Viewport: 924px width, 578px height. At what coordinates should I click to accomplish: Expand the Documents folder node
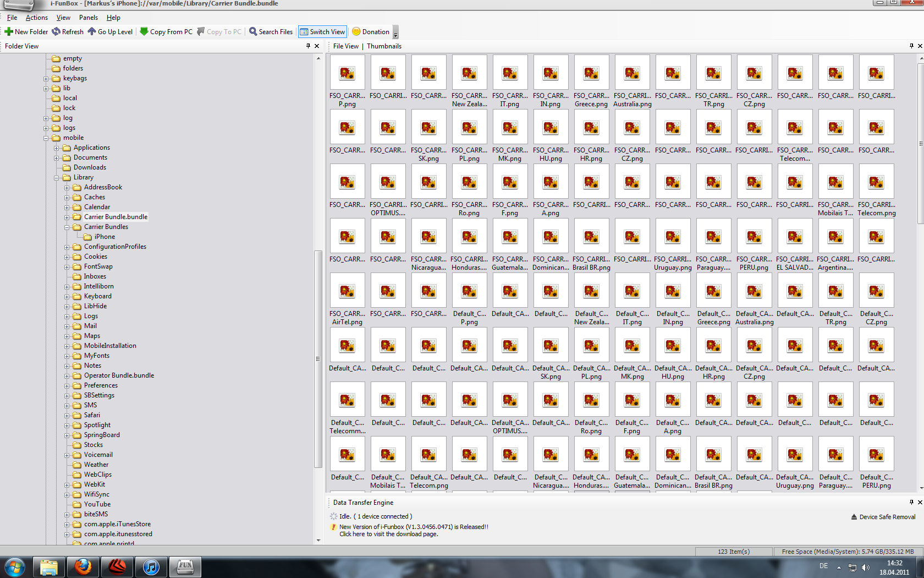[57, 158]
